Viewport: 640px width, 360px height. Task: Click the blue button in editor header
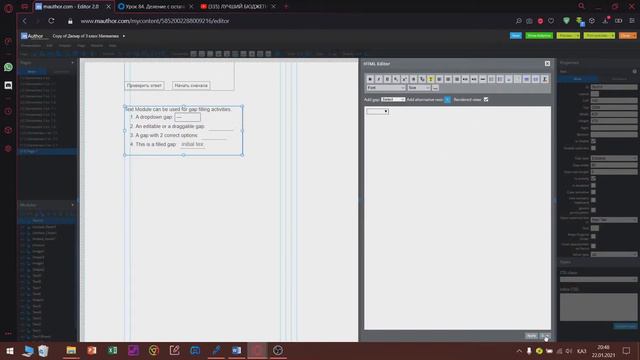coord(516,36)
